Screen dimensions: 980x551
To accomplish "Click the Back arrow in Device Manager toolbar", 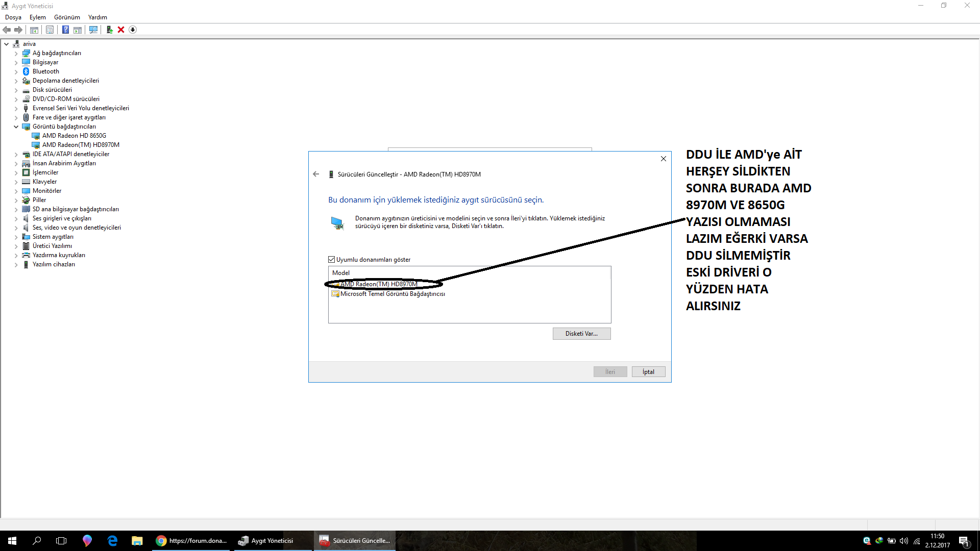I will (7, 30).
